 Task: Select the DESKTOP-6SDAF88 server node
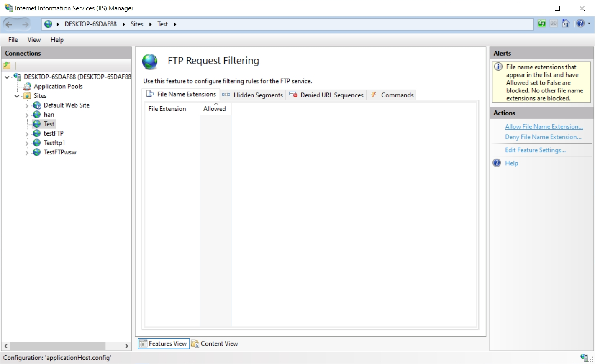[x=77, y=77]
